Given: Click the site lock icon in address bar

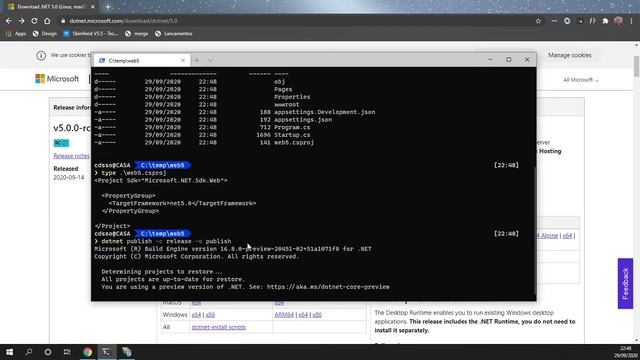Looking at the screenshot, I should point(63,21).
